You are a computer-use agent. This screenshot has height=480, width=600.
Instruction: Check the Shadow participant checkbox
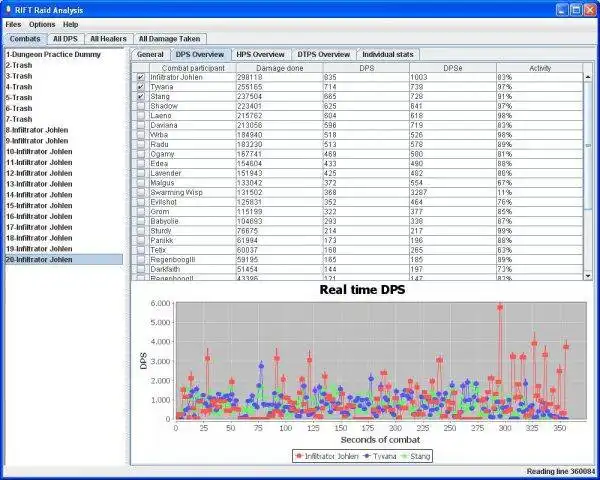coord(141,106)
